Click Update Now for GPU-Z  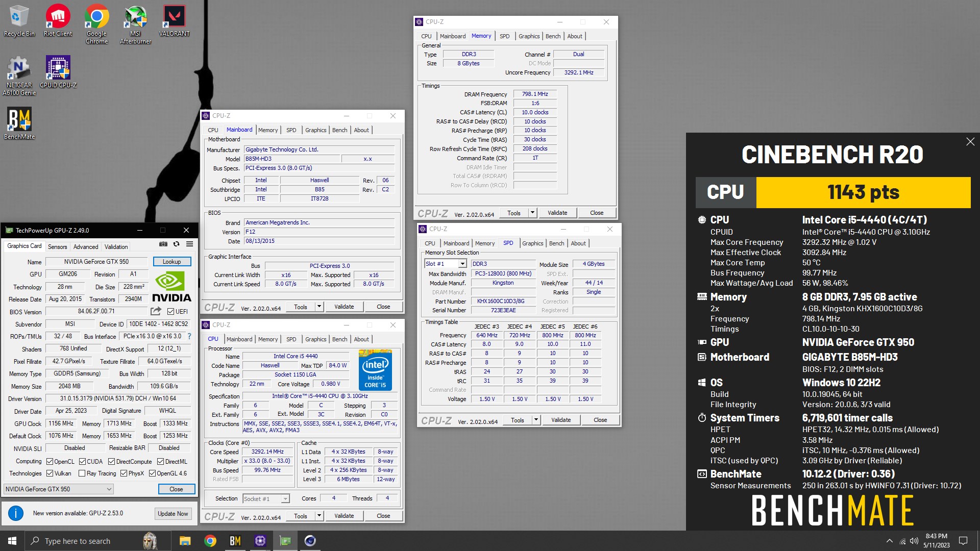[x=173, y=514]
